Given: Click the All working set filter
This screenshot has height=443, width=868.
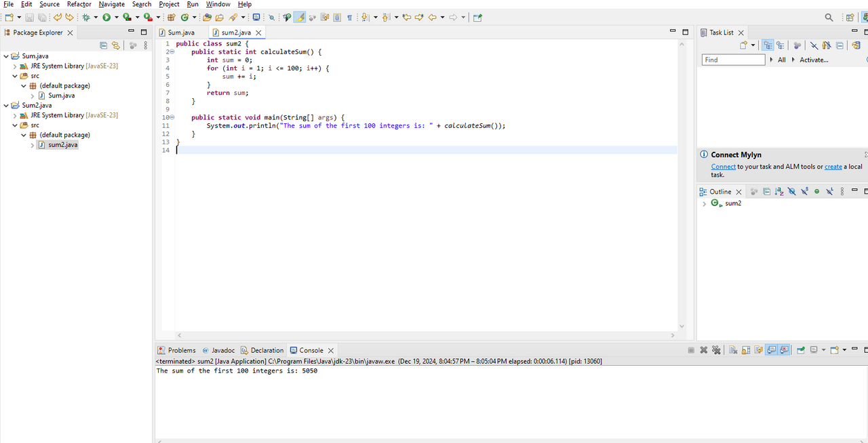Looking at the screenshot, I should tap(782, 60).
